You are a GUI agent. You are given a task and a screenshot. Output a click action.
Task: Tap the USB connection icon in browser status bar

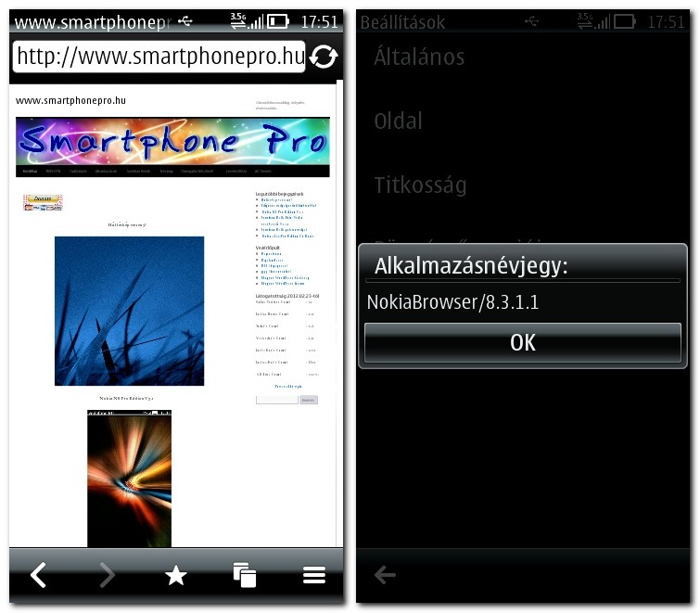click(x=185, y=20)
